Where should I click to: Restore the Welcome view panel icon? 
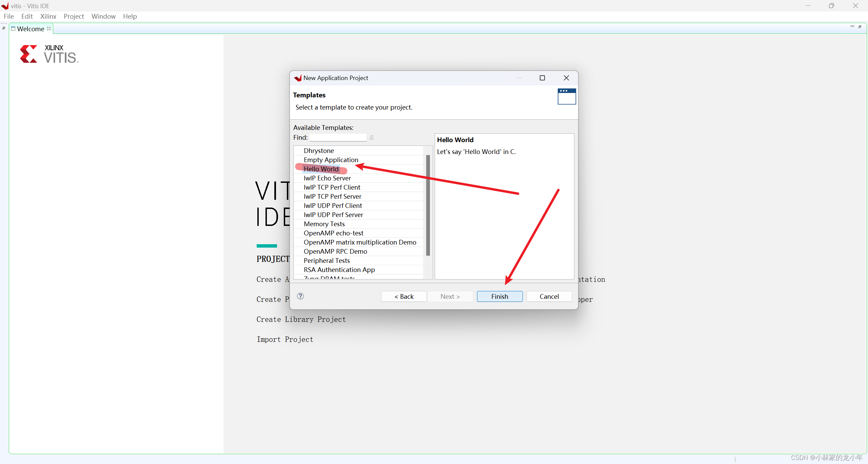pyautogui.click(x=860, y=26)
